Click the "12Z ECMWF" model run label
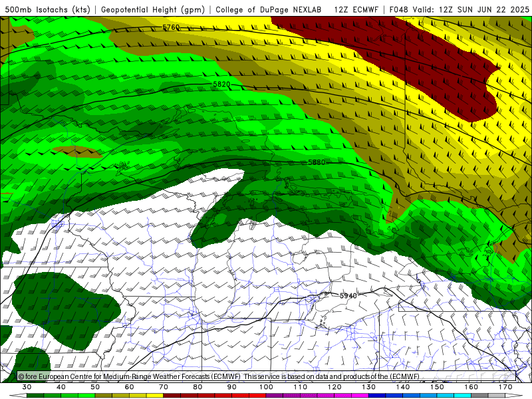This screenshot has width=532, height=399. (356, 9)
